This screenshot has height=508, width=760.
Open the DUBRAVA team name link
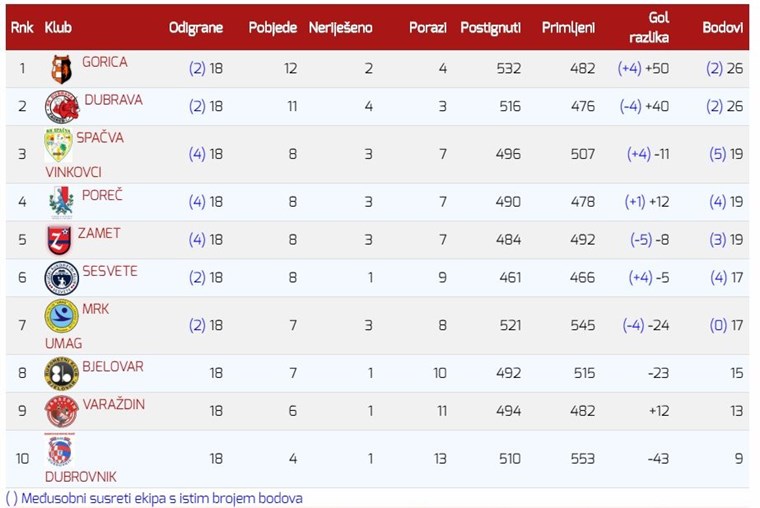tap(113, 100)
